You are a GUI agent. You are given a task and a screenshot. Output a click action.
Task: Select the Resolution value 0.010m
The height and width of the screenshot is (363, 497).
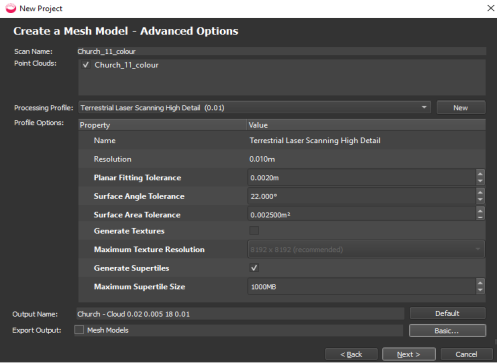tap(262, 159)
